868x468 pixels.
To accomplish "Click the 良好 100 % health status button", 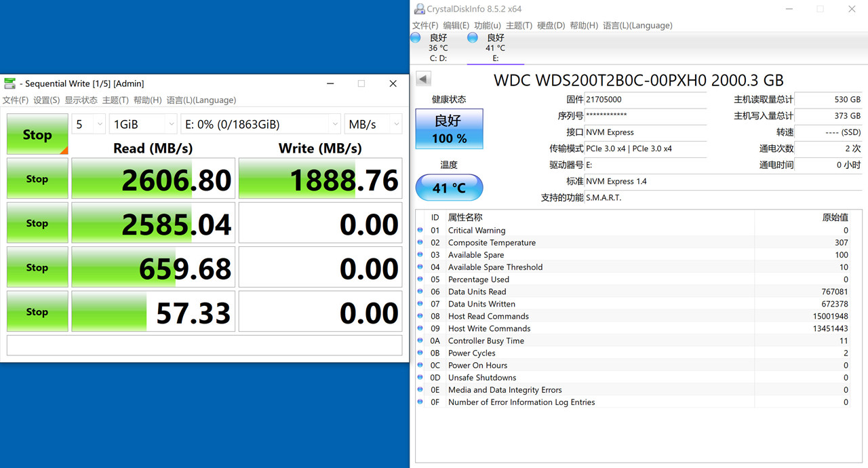I will pos(449,129).
